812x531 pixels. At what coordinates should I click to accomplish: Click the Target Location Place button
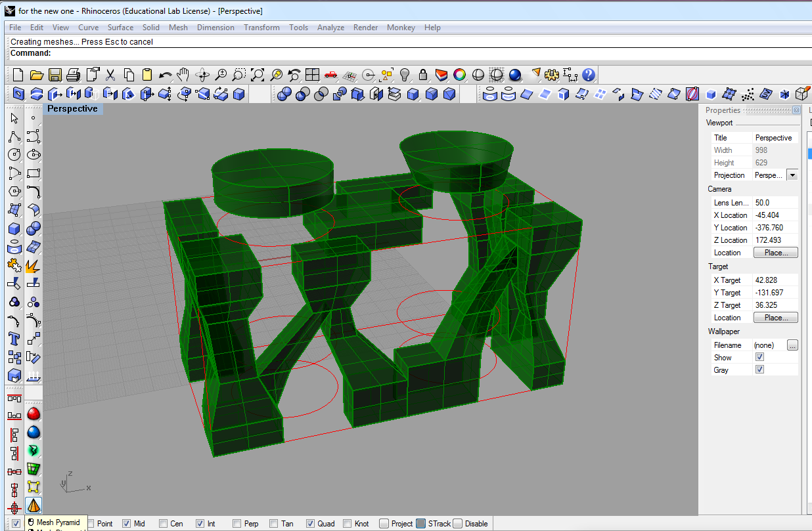tap(775, 318)
